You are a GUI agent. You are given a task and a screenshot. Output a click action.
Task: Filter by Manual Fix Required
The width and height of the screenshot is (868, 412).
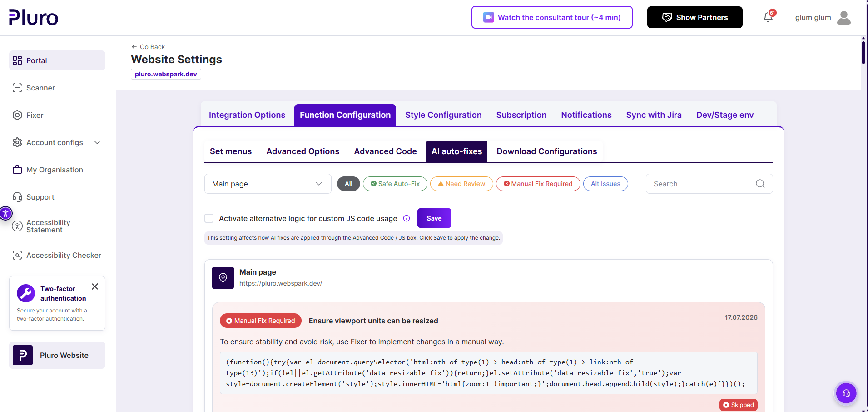(538, 184)
